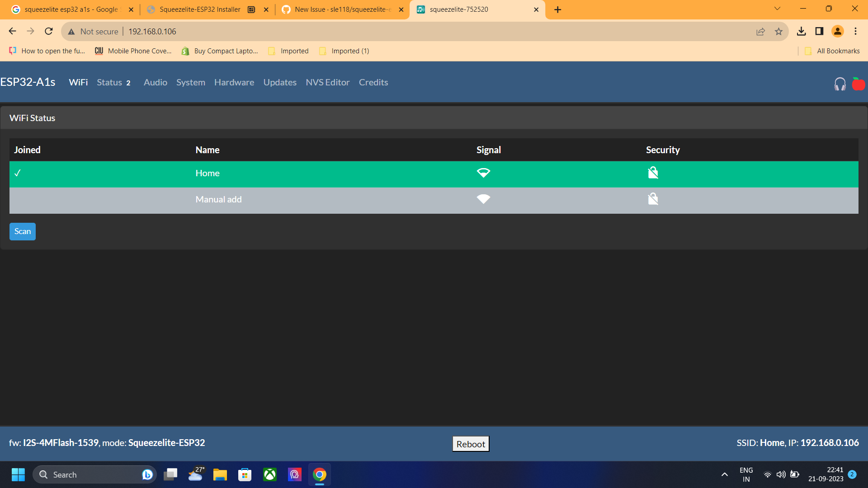Click the Manual add signal icon
This screenshot has width=868, height=488.
(x=483, y=199)
